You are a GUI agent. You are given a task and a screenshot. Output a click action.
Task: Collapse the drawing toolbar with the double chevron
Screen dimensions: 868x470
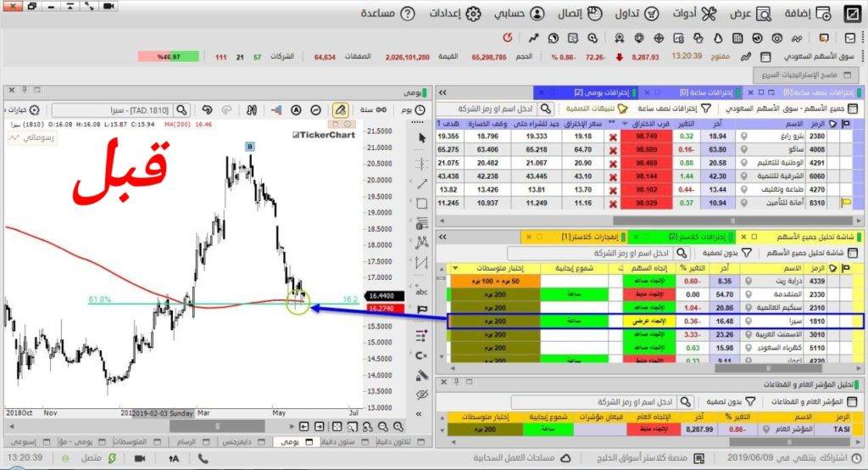(419, 413)
